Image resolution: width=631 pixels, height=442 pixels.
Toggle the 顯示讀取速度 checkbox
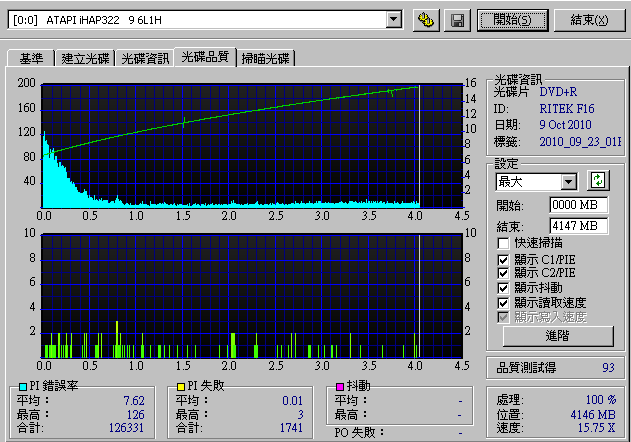click(504, 302)
